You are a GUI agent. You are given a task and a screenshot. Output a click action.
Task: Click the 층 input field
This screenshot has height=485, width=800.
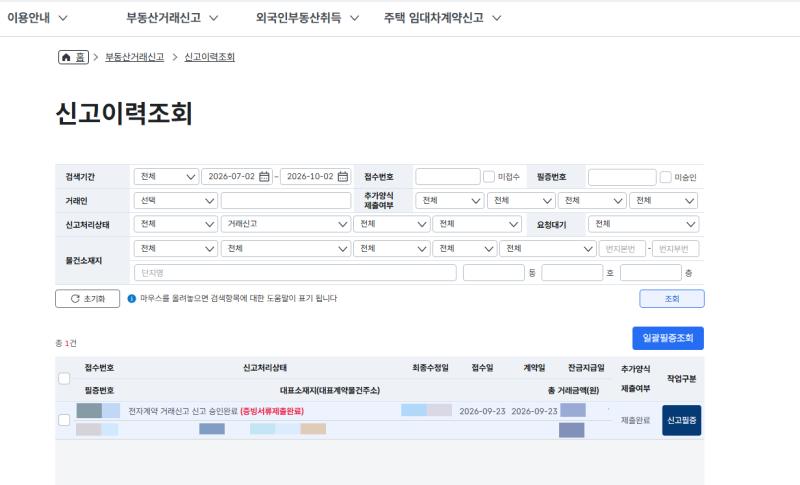tap(651, 273)
